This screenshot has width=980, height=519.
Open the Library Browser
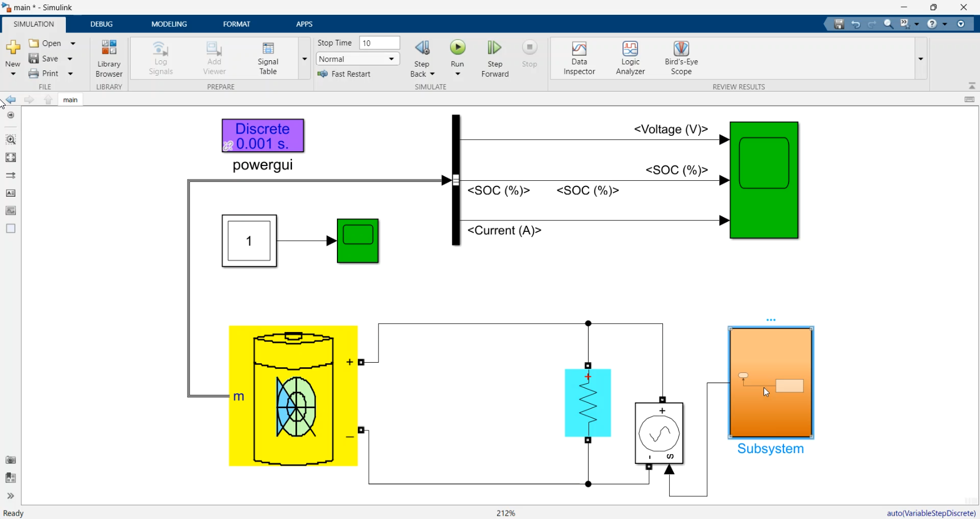point(109,58)
